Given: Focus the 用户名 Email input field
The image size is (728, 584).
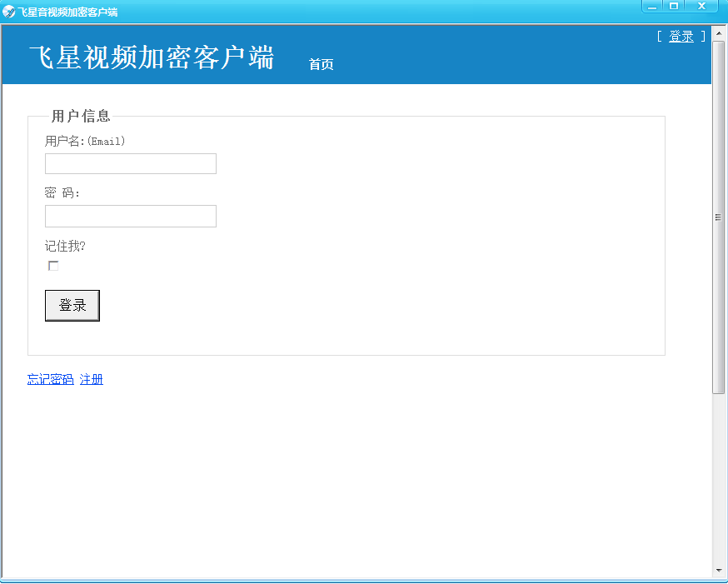Looking at the screenshot, I should click(x=131, y=164).
